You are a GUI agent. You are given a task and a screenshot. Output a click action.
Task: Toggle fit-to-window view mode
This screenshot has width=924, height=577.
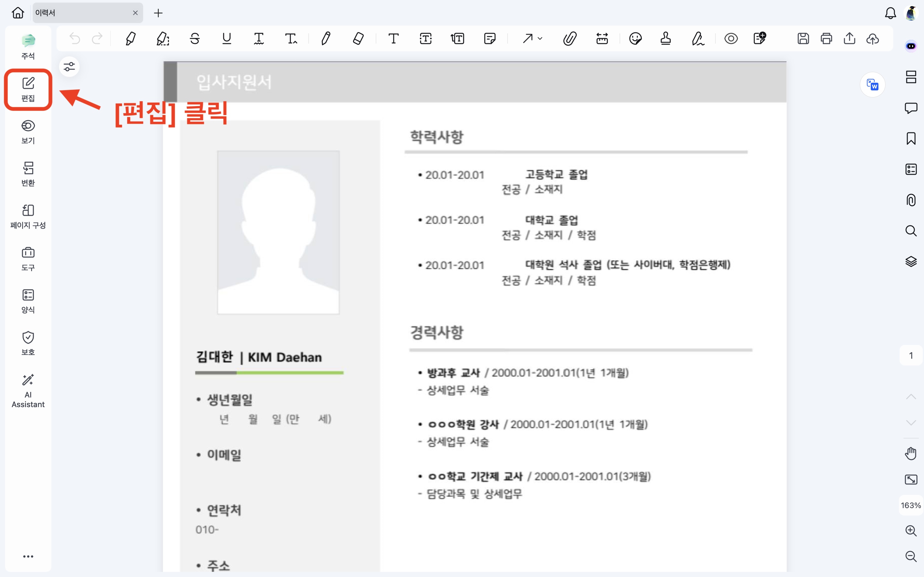(911, 480)
